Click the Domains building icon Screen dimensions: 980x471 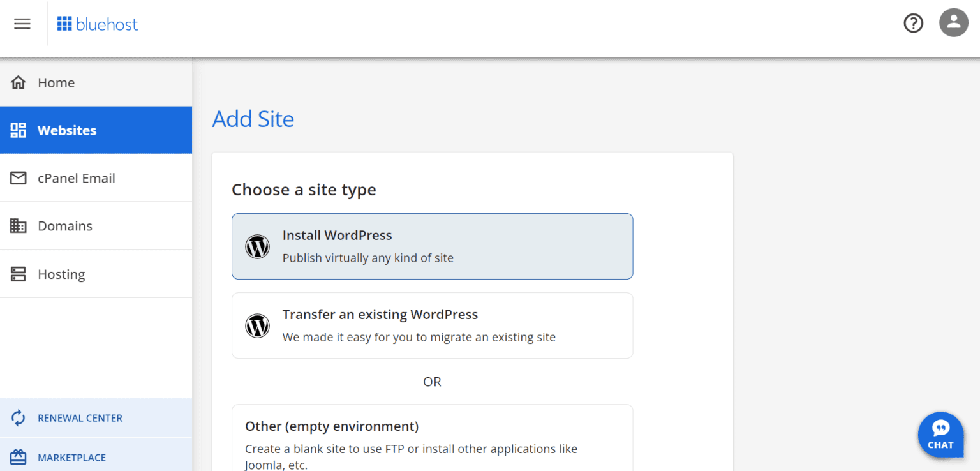19,226
